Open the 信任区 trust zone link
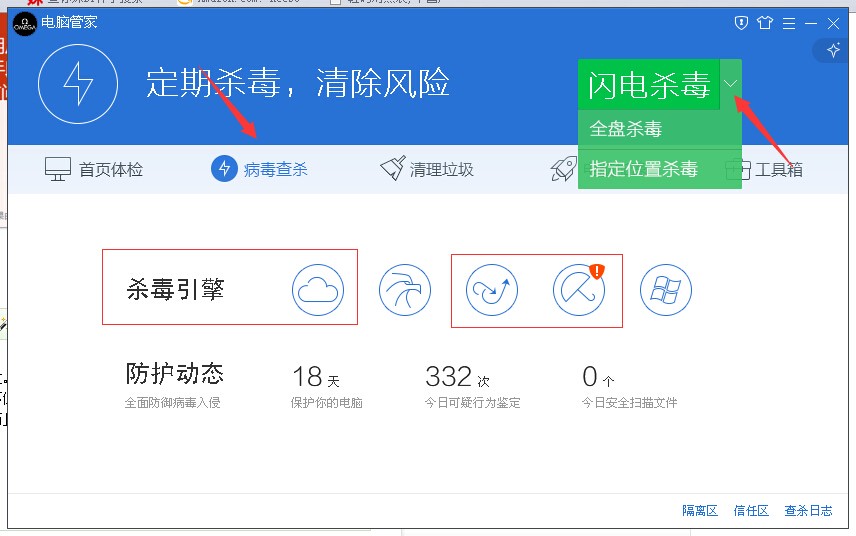The width and height of the screenshot is (856, 536). [751, 511]
